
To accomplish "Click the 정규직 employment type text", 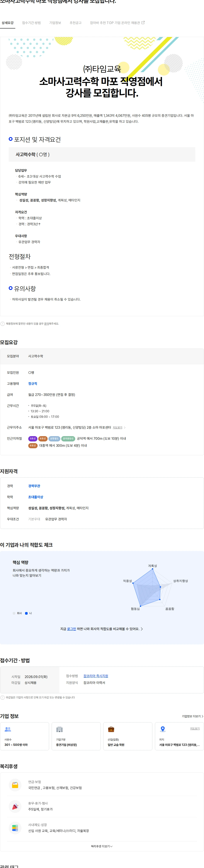I will 33,384.
